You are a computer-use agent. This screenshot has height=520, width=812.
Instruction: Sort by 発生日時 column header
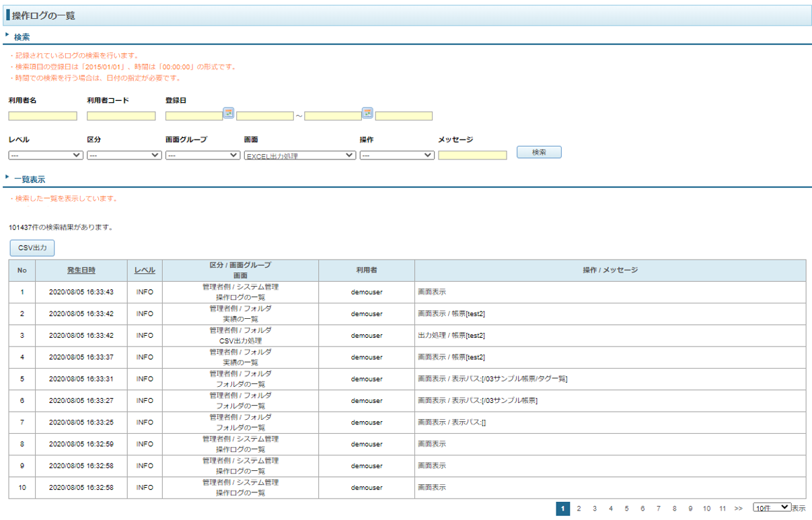[81, 270]
